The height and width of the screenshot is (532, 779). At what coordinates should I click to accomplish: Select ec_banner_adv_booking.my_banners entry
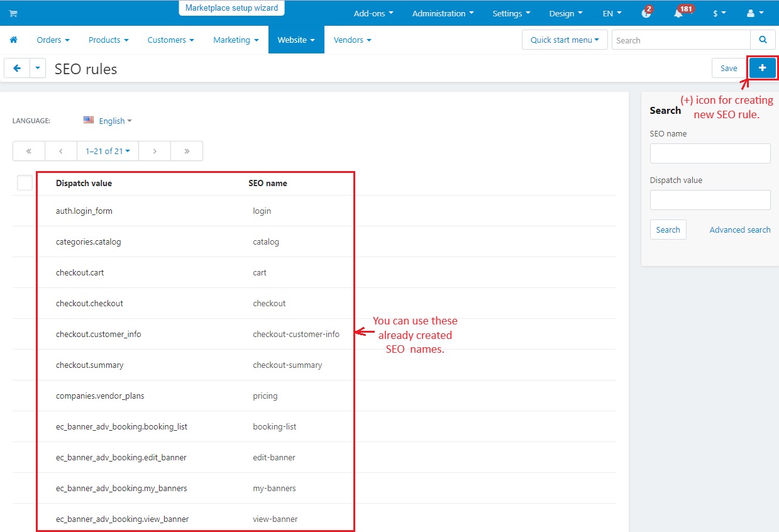[x=121, y=488]
